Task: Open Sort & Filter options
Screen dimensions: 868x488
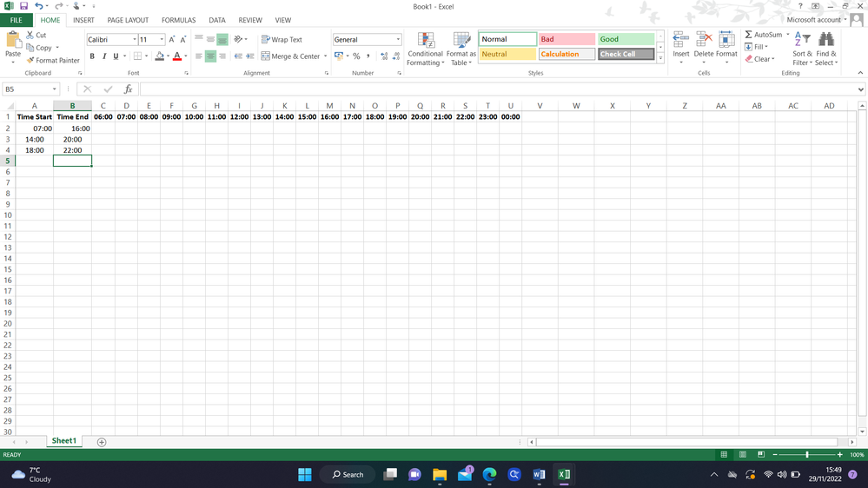Action: point(802,49)
